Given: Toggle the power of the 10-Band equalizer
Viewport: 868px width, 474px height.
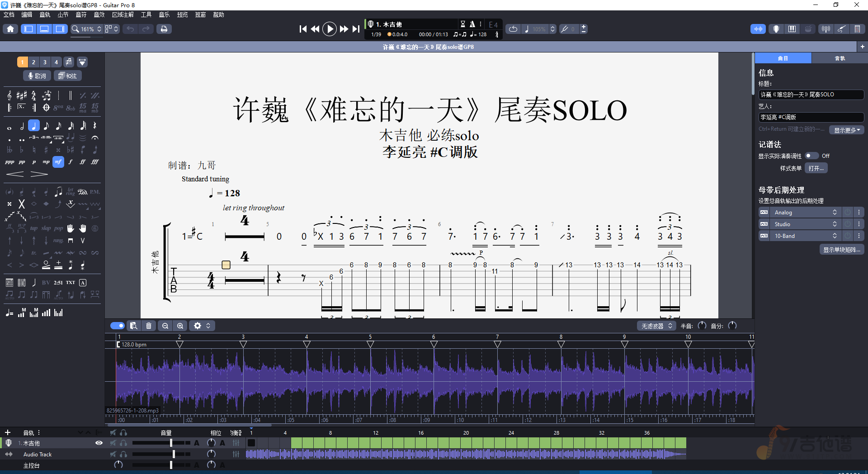Looking at the screenshot, I should click(x=848, y=236).
